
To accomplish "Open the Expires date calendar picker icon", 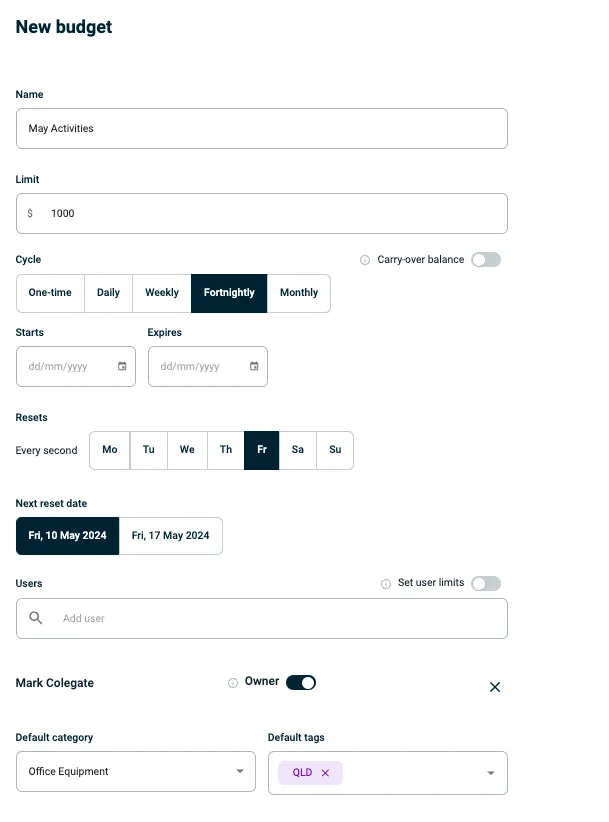I will (x=254, y=366).
